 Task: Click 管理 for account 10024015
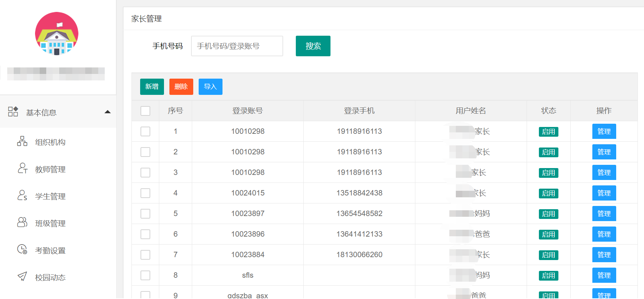[604, 193]
